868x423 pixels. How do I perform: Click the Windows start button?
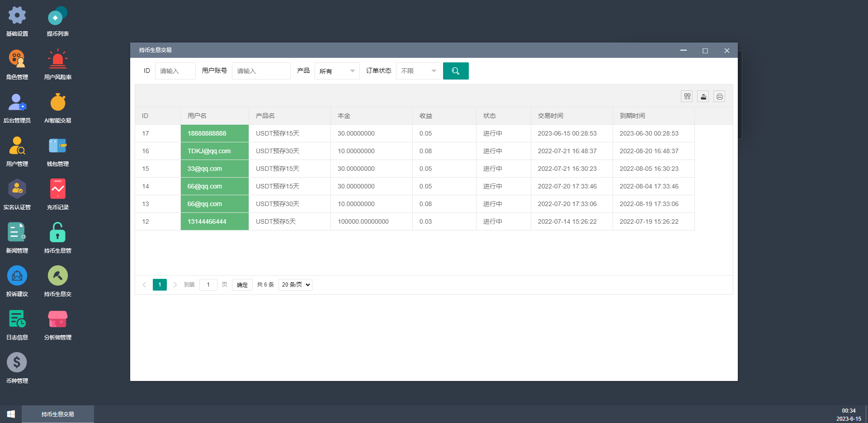[x=11, y=414]
